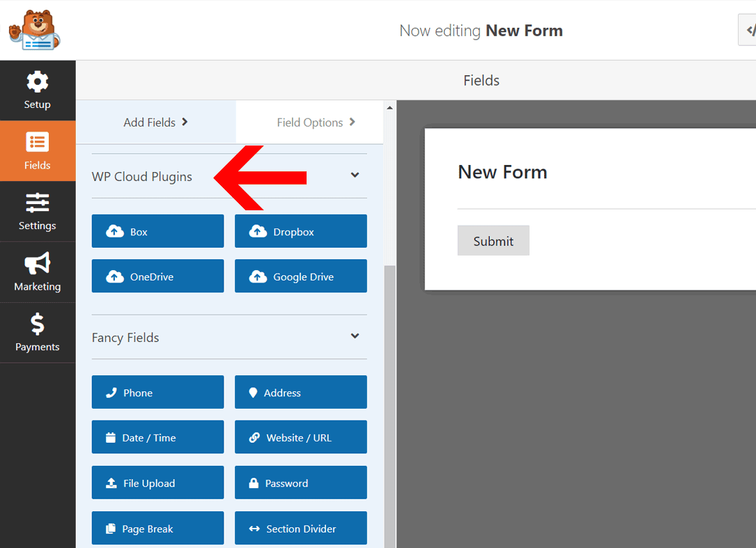Click the embed code icon at top right
This screenshot has height=548, width=756.
coord(749,31)
